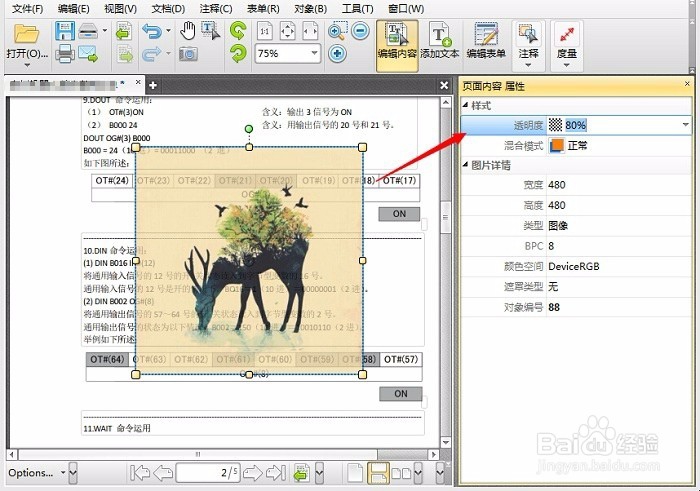Zoom out with the minus circle icon
The height and width of the screenshot is (491, 700).
pyautogui.click(x=360, y=31)
